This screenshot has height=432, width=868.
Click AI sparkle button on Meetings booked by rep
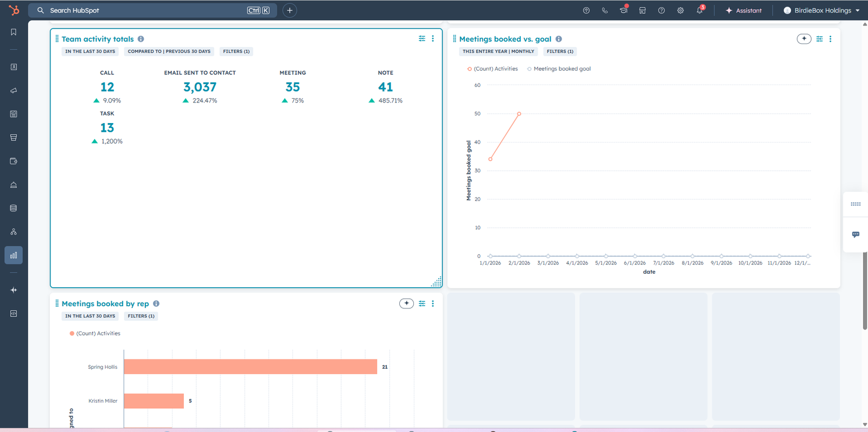tap(406, 304)
